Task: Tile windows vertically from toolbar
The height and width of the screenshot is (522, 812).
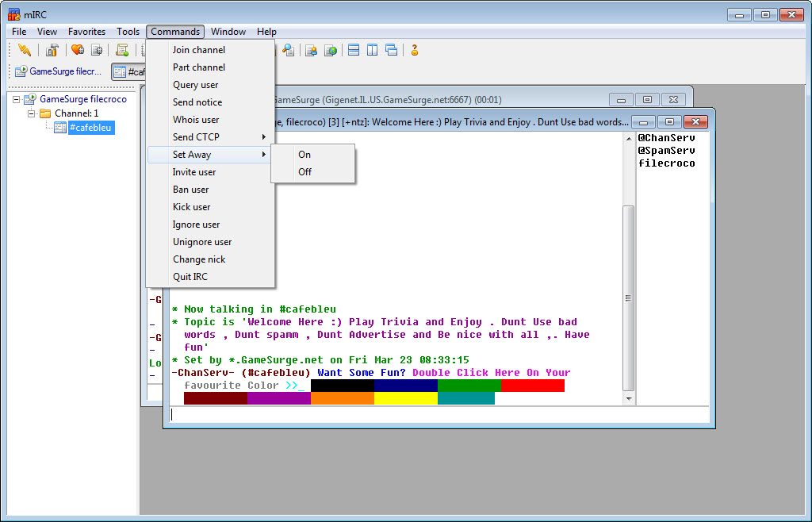Action: [x=373, y=50]
